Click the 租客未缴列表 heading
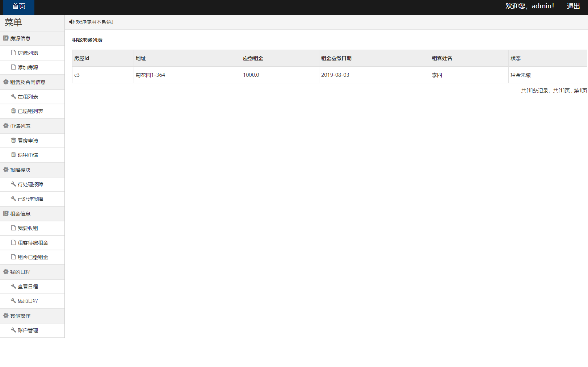 point(87,40)
